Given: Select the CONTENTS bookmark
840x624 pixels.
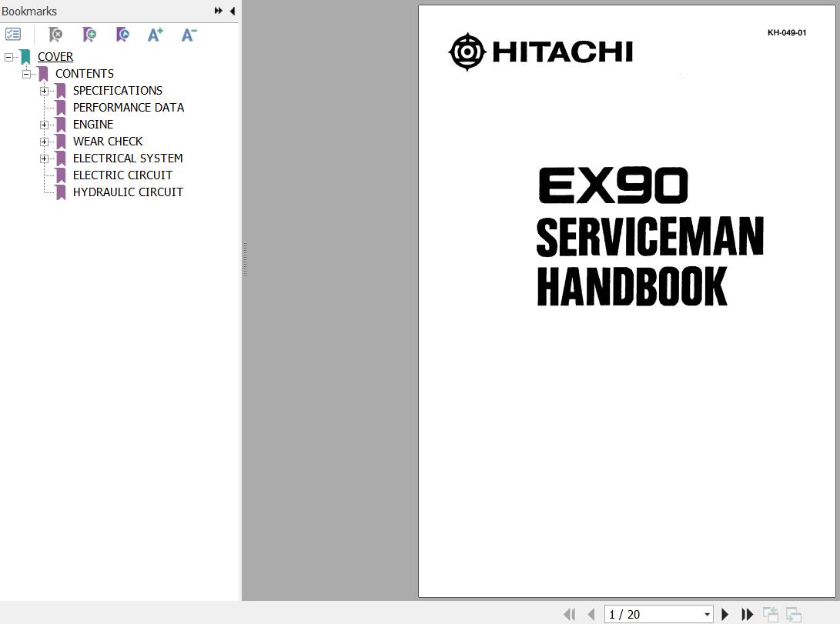Looking at the screenshot, I should click(x=85, y=74).
